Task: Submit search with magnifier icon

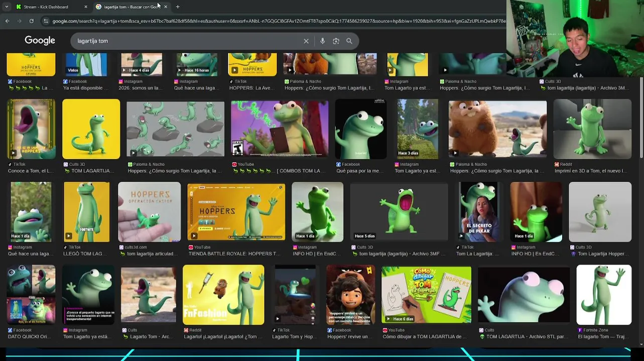Action: click(349, 41)
